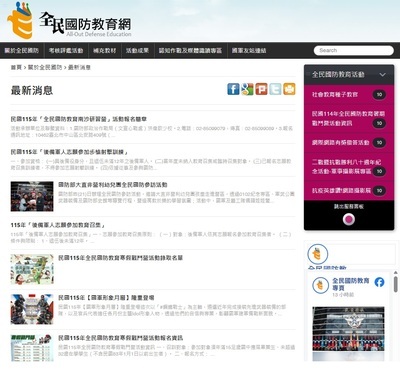
Task: Click the All-Out Defense Education site logo
Action: [x=69, y=21]
